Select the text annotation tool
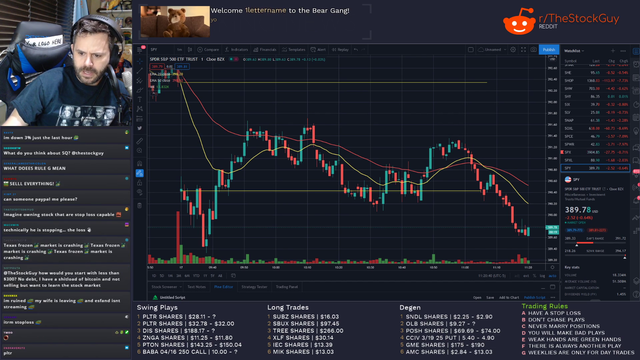The height and width of the screenshot is (360, 640). click(x=140, y=100)
